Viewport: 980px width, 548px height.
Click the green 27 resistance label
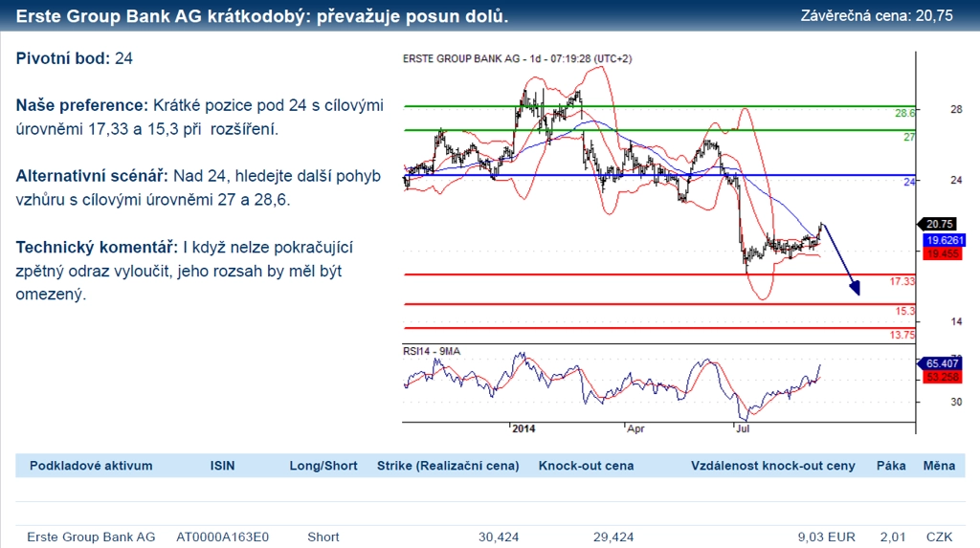pos(909,137)
